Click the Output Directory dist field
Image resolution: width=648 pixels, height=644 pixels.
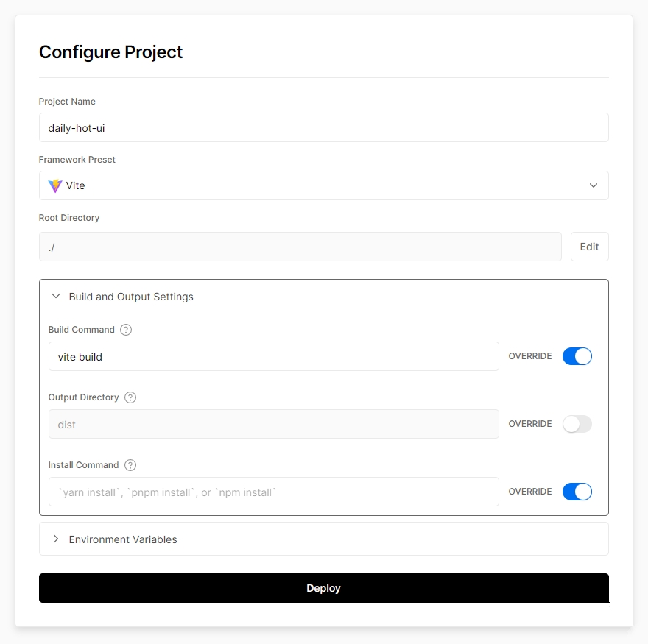274,424
